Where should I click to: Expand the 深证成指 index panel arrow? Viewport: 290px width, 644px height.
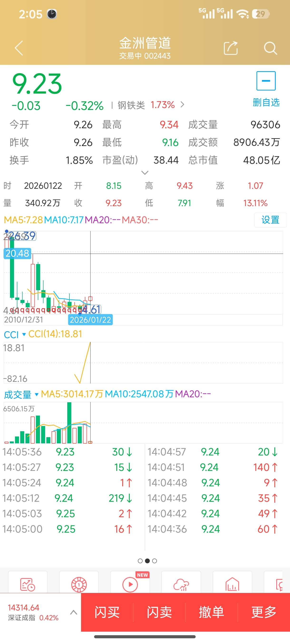coord(73,612)
